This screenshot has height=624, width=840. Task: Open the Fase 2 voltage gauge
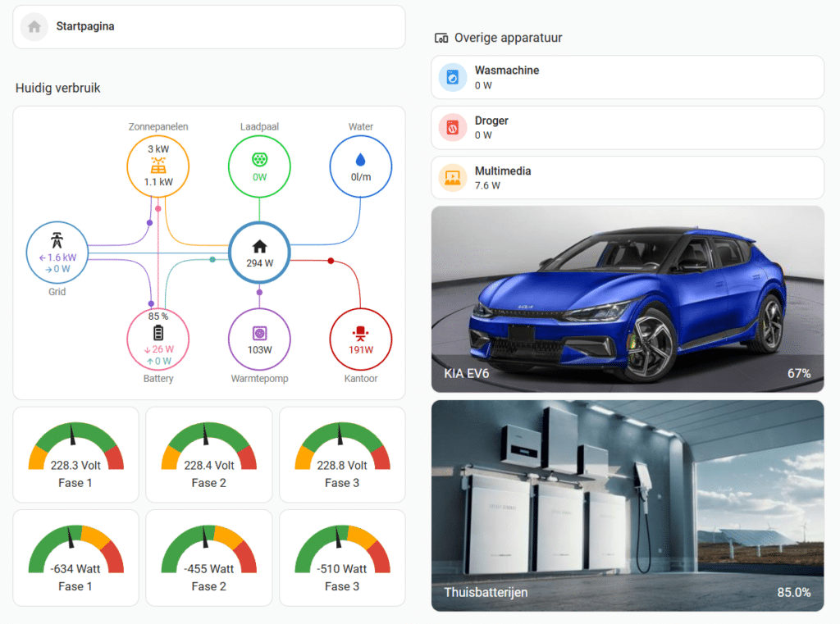click(208, 455)
